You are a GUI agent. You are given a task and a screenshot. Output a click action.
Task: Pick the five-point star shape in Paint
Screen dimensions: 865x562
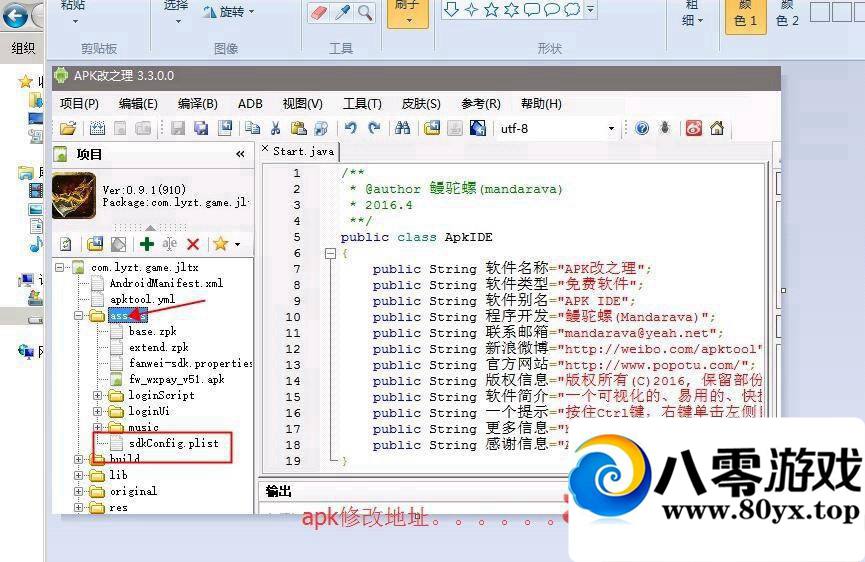491,9
